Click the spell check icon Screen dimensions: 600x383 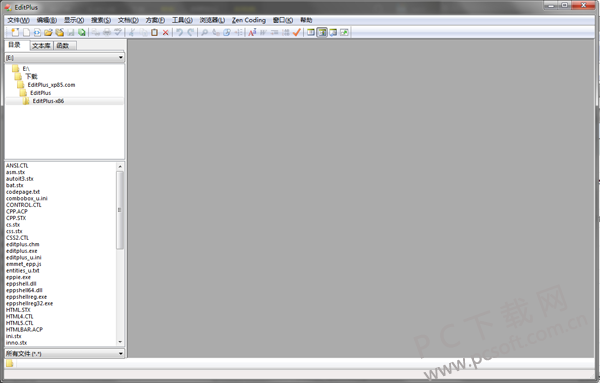[118, 33]
